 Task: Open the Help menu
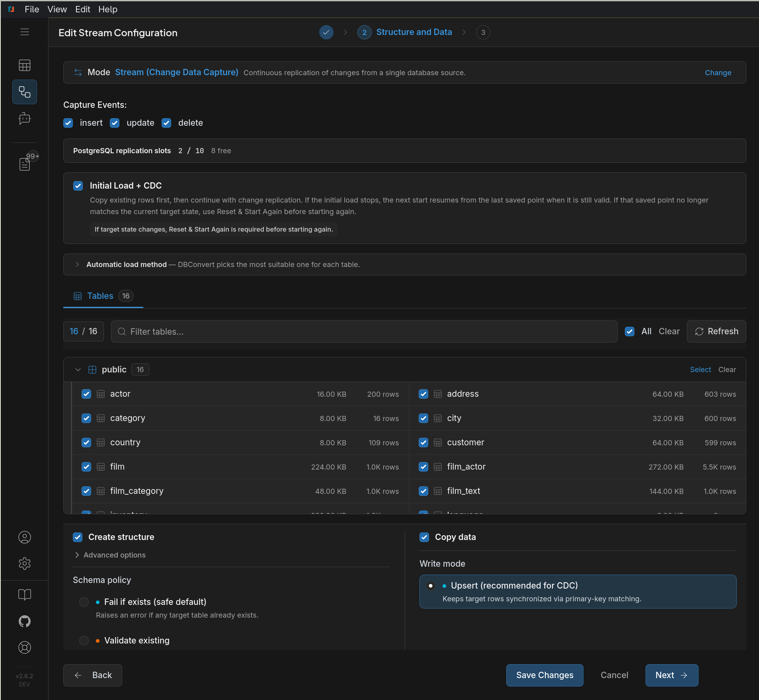(x=107, y=9)
